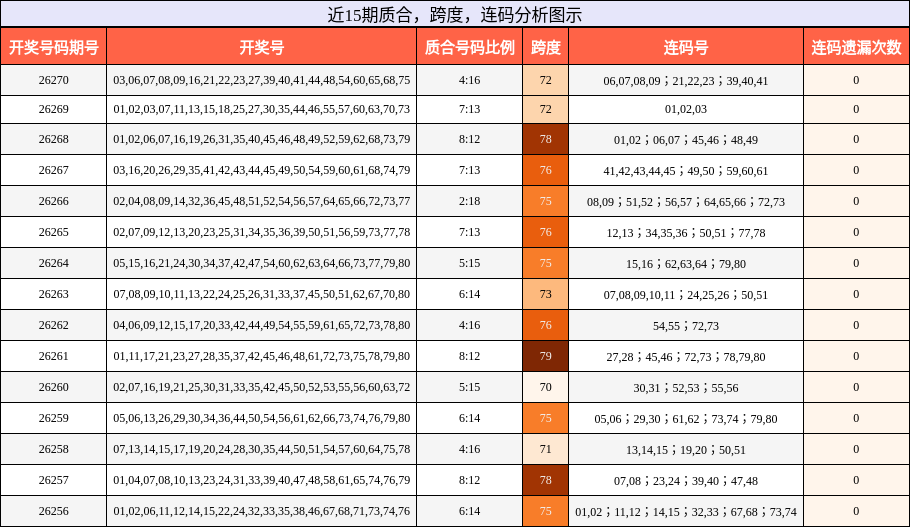Click the 连码遗漏次数 column header
910x527 pixels.
[856, 46]
